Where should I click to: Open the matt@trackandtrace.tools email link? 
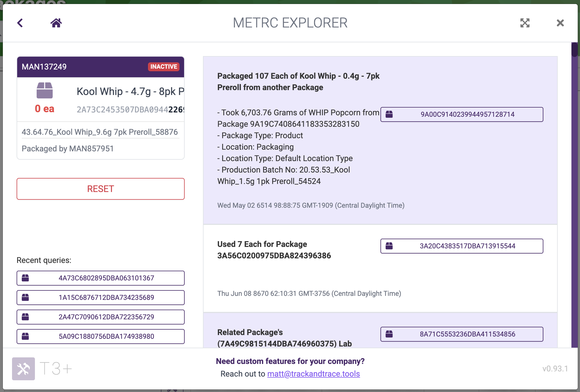pyautogui.click(x=313, y=374)
